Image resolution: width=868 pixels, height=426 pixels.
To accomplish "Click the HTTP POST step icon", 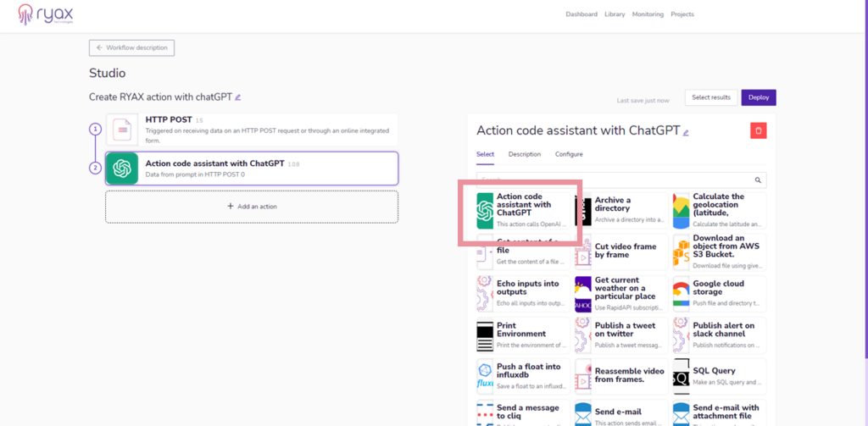I will coord(122,130).
